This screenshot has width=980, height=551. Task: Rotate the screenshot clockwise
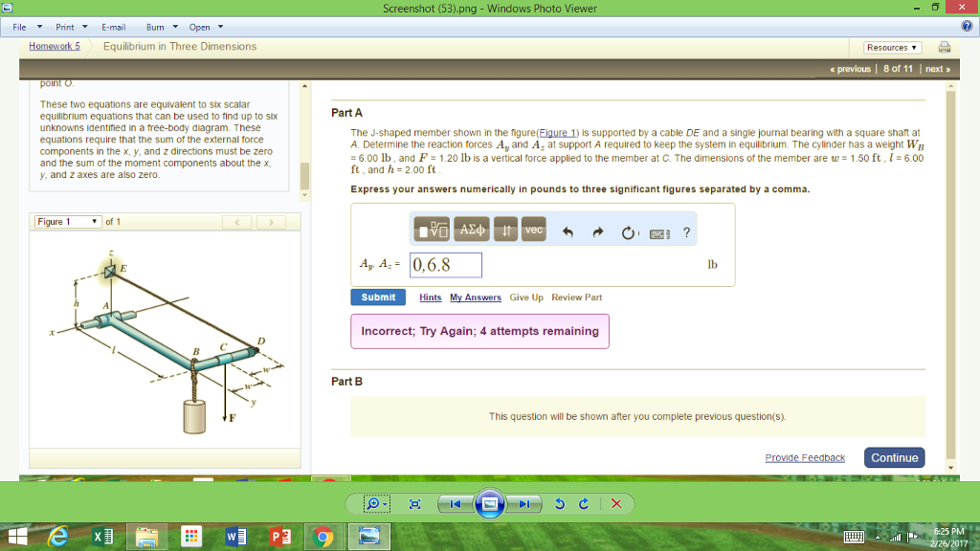click(587, 503)
